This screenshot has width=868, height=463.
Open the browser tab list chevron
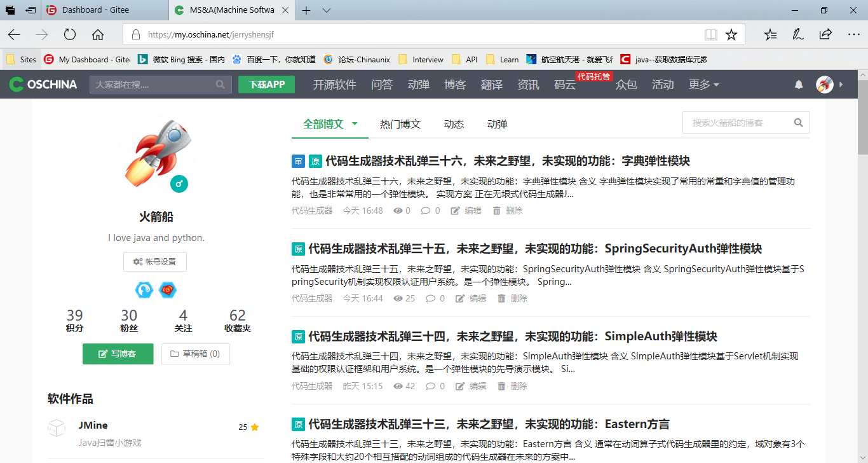click(326, 10)
